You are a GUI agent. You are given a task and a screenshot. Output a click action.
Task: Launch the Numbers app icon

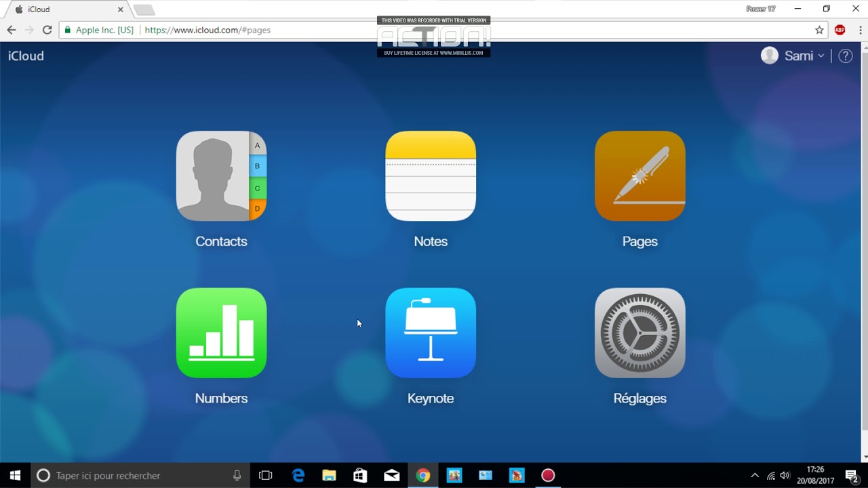click(x=221, y=333)
